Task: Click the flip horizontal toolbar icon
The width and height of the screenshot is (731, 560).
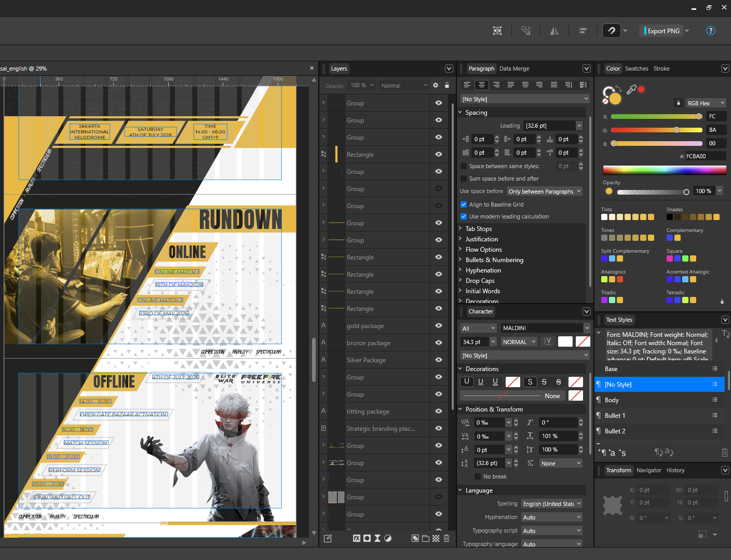Action: 554,31
